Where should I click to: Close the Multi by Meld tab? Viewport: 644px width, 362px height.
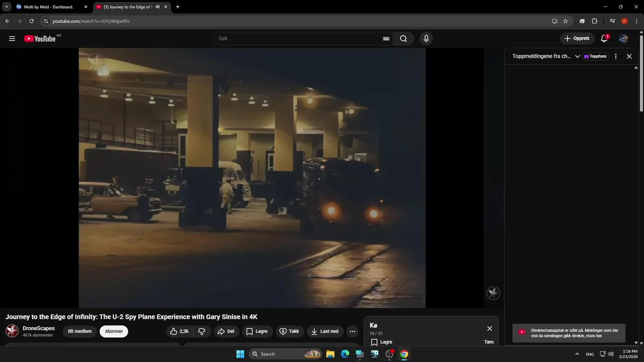pyautogui.click(x=86, y=7)
